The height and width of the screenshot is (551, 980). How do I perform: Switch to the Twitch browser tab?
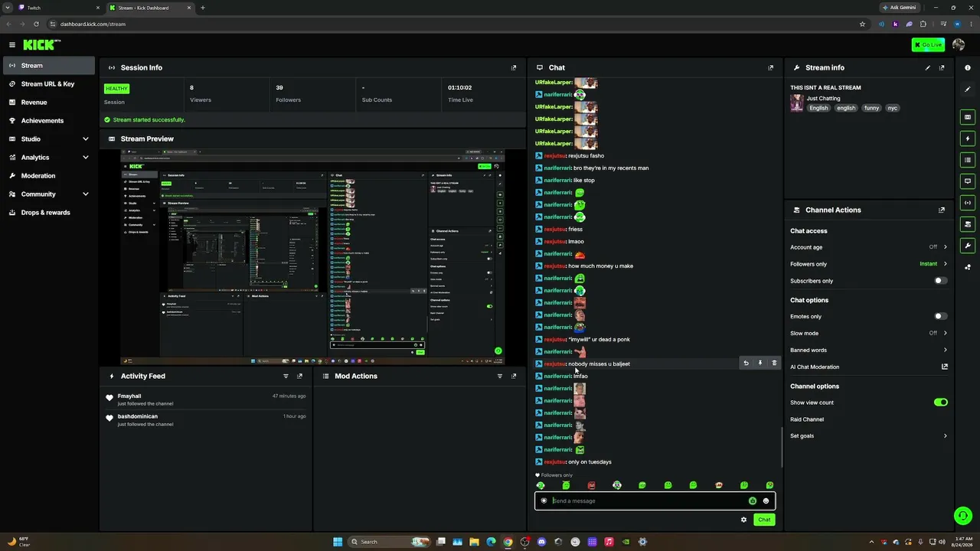59,8
